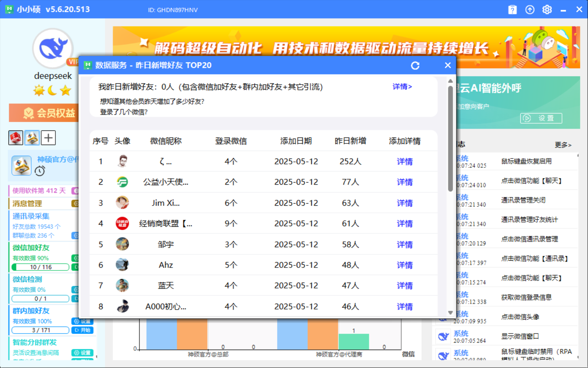Open the timer clock icon under 神硕官方

pos(40,171)
